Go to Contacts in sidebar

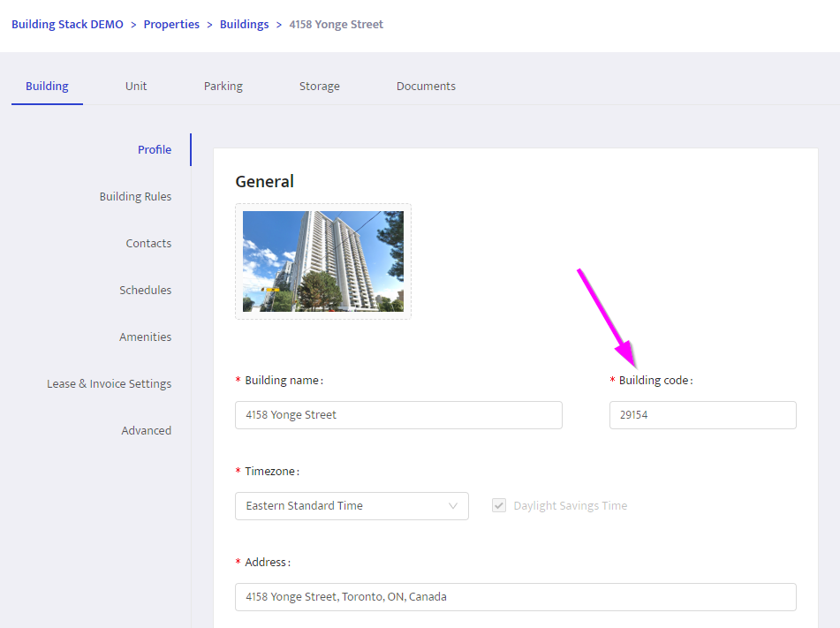[x=148, y=244]
